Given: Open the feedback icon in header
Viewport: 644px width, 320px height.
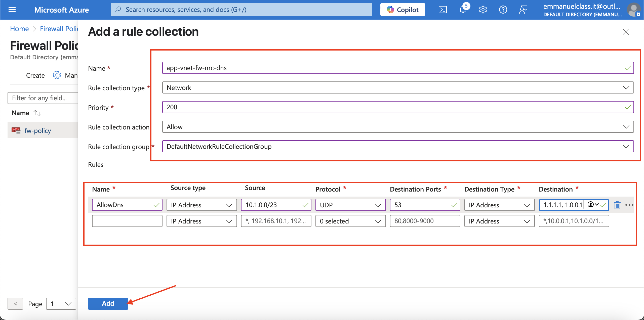Looking at the screenshot, I should click(x=523, y=10).
